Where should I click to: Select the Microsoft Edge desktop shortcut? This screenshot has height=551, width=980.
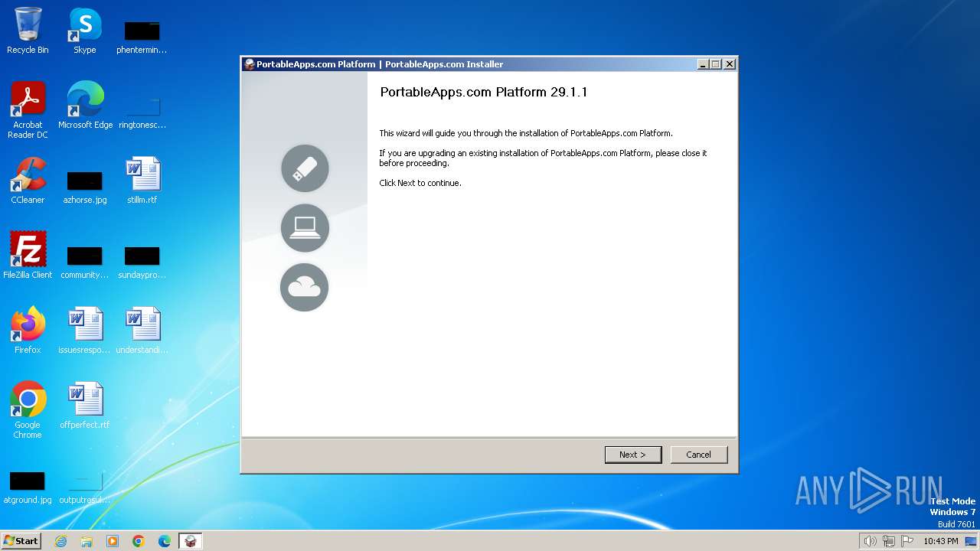[85, 106]
